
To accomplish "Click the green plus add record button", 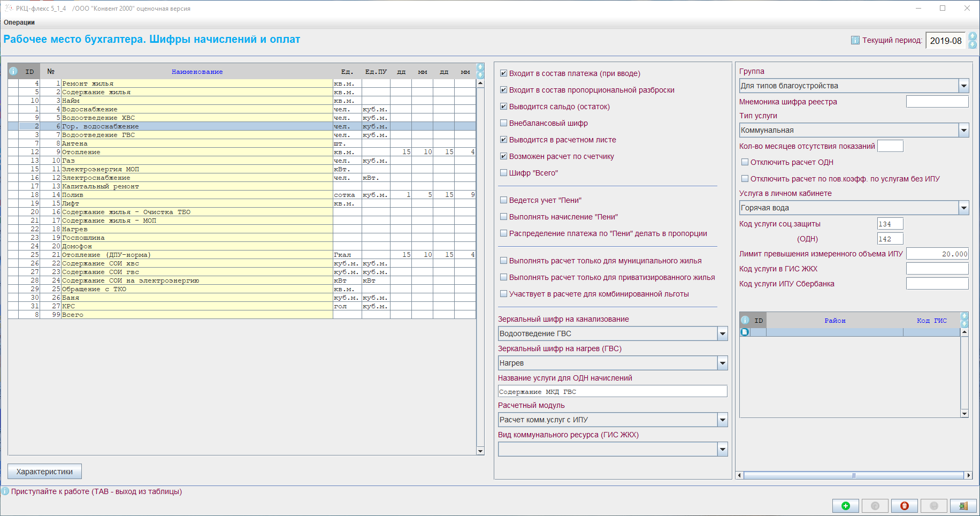I will [x=845, y=506].
